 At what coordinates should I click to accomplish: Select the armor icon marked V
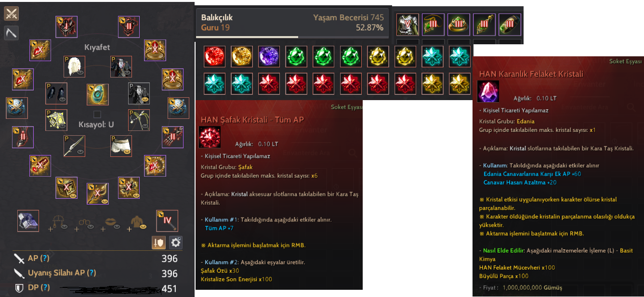coord(407,25)
